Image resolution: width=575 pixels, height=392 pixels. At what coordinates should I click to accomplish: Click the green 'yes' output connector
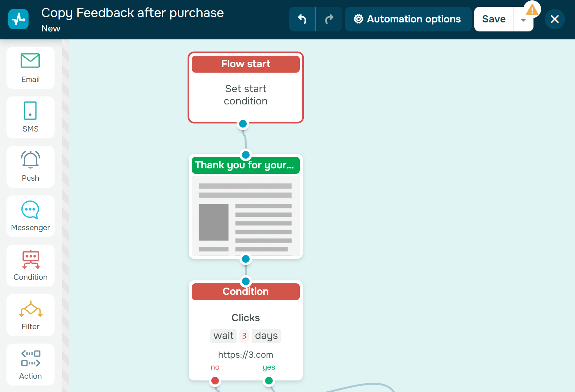pos(269,380)
